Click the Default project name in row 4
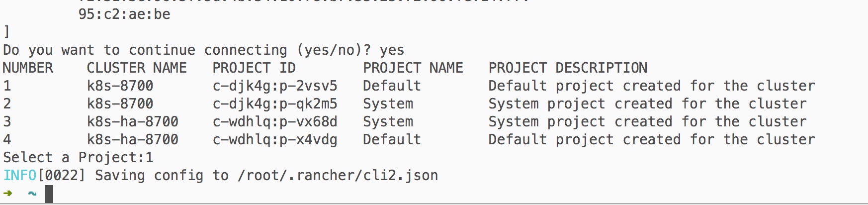 coord(392,139)
